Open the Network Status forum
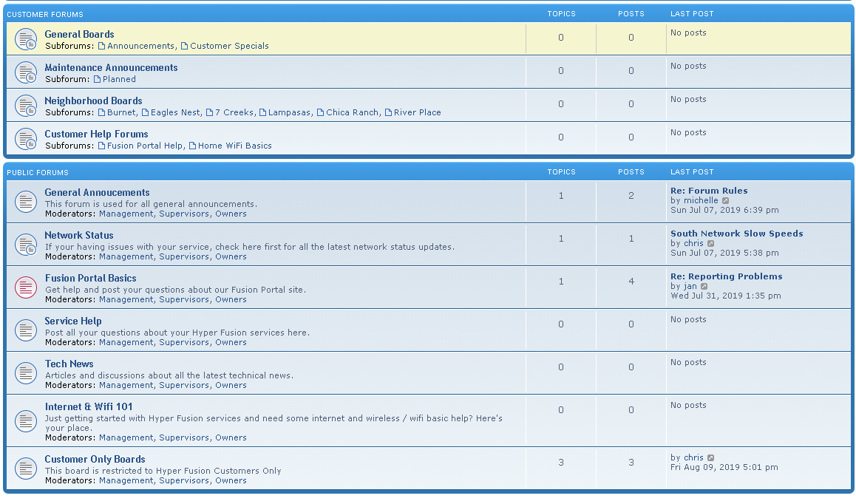 (79, 235)
